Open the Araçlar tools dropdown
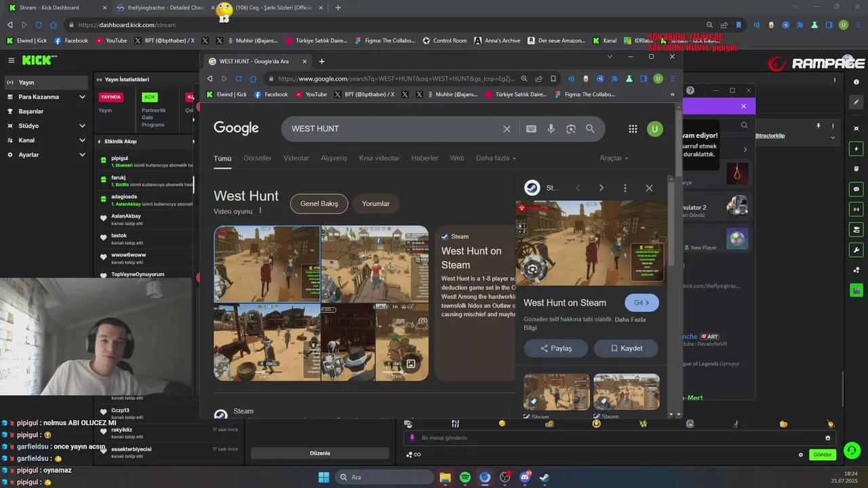868x488 pixels. (x=614, y=158)
